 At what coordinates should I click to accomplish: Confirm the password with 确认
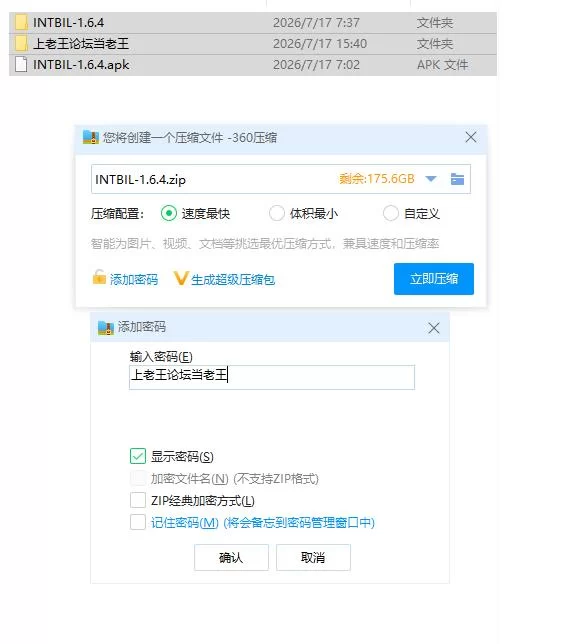point(231,557)
